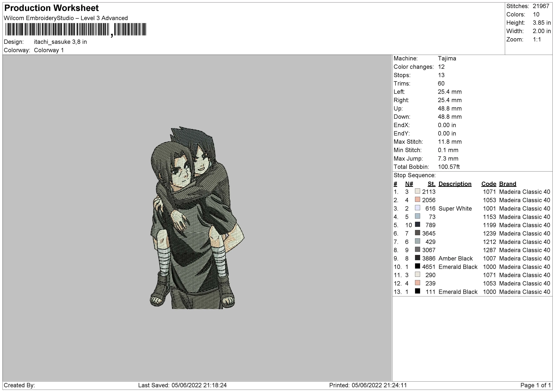555x392 pixels.
Task: Click 'Wilcom EmbroideryStudio – Level 3 Advanced' text
Action: coord(66,18)
